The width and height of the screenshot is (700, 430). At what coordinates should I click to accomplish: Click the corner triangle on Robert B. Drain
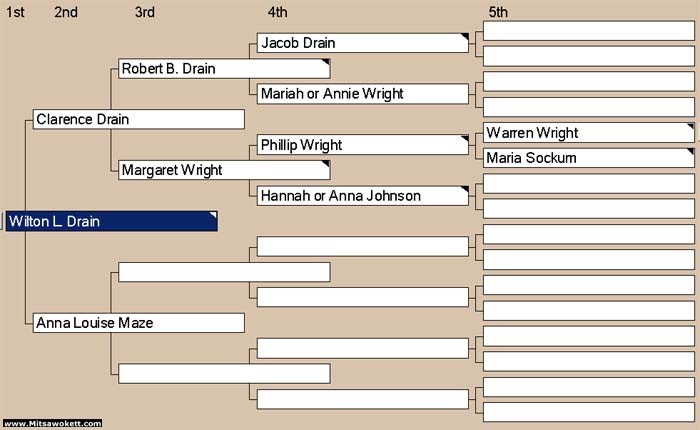click(x=325, y=63)
